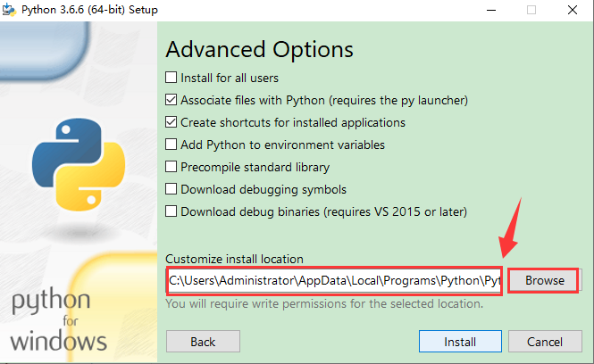Cancel the Python setup

545,342
